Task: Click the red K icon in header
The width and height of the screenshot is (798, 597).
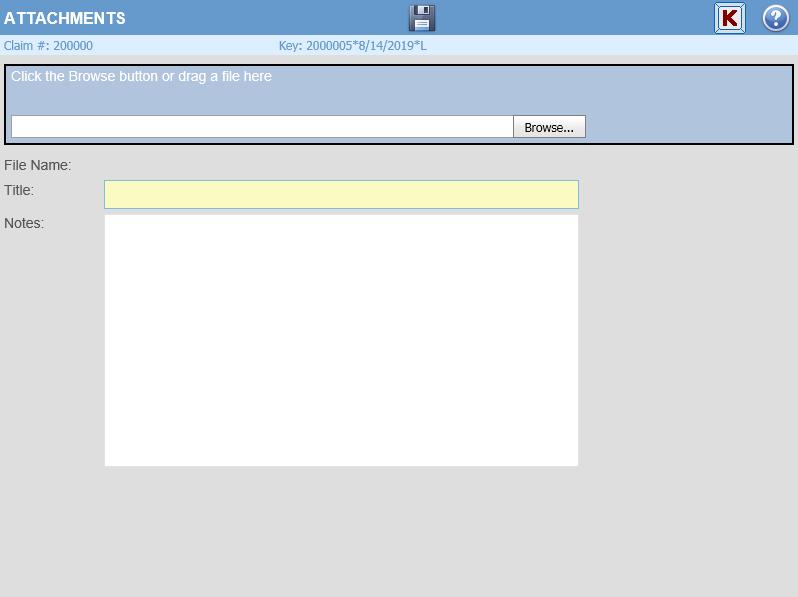Action: point(730,18)
